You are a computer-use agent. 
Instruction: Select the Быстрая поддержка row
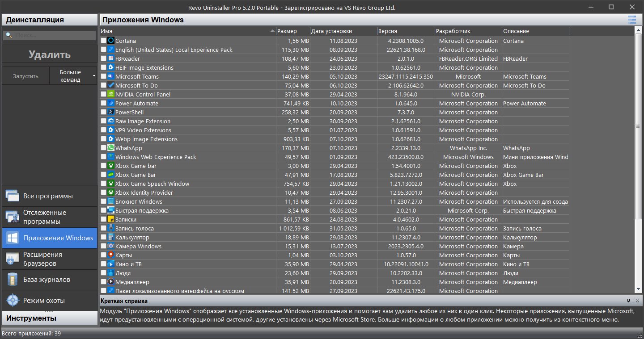point(334,210)
